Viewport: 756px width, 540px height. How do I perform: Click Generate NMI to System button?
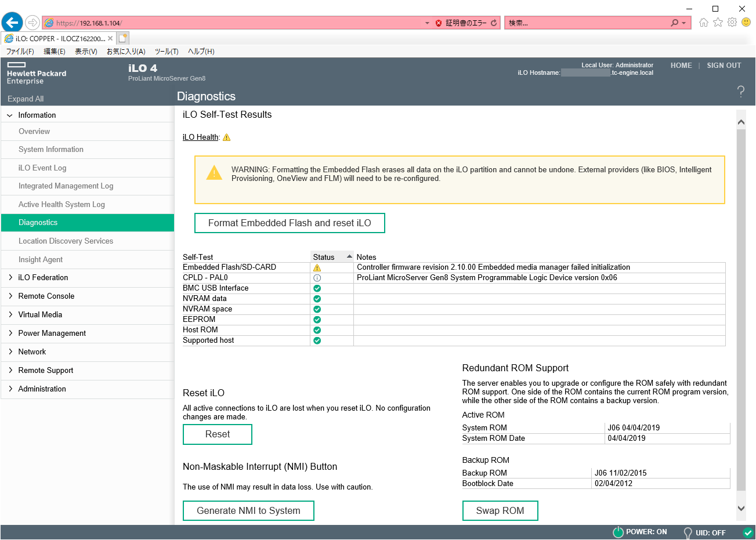coord(248,511)
